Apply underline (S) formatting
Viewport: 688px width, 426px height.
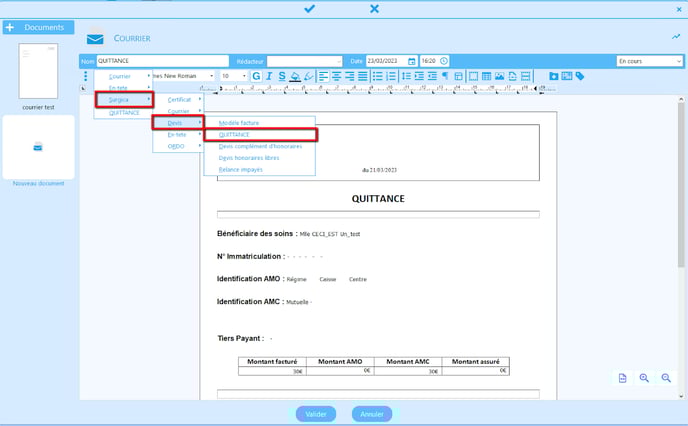[x=282, y=76]
